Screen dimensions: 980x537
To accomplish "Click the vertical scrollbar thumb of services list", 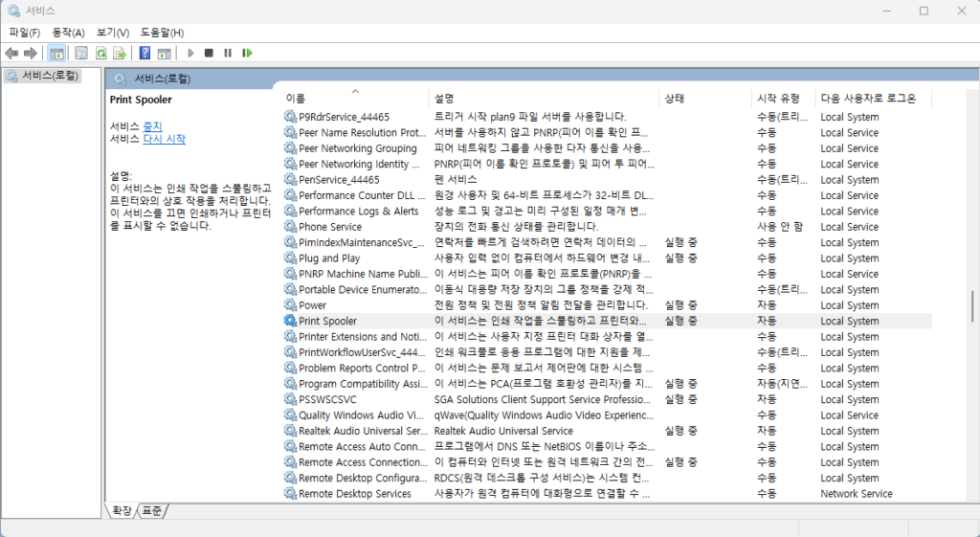I will click(x=972, y=306).
